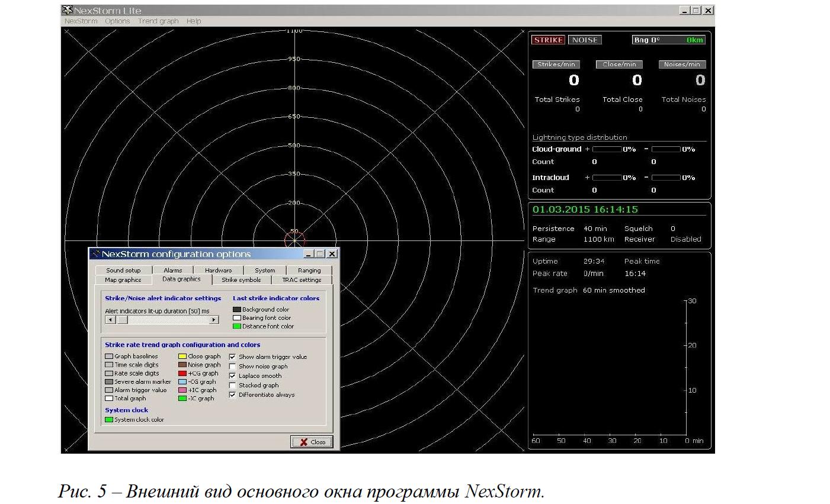Change the Total graph color swatch
The height and width of the screenshot is (504, 830).
click(x=109, y=399)
